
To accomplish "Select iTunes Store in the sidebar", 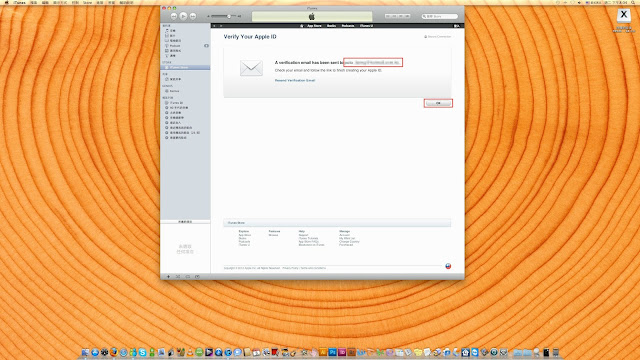I will pyautogui.click(x=185, y=67).
